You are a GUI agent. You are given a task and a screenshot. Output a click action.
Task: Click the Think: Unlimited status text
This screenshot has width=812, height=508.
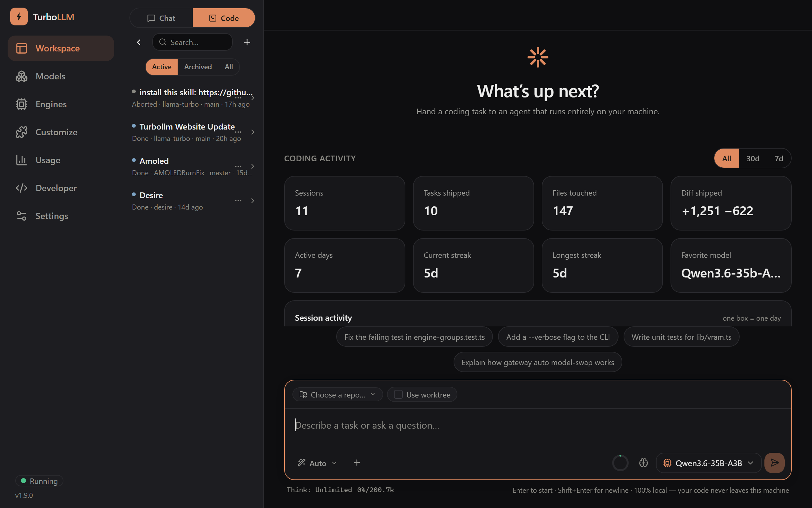coord(319,490)
